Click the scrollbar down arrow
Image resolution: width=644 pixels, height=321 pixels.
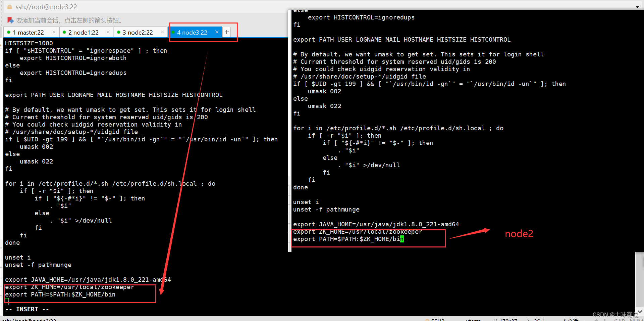[x=639, y=311]
